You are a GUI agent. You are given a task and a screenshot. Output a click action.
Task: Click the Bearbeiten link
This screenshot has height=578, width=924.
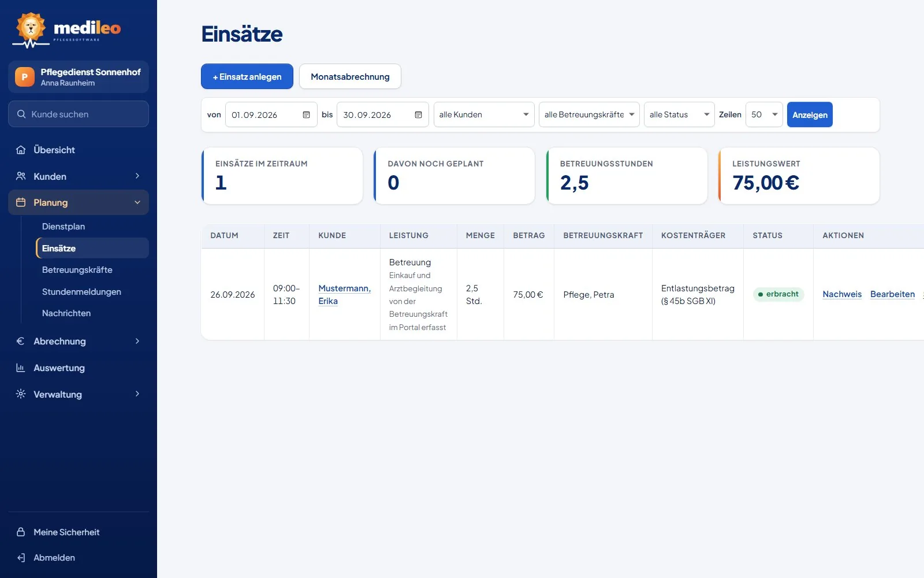(892, 294)
